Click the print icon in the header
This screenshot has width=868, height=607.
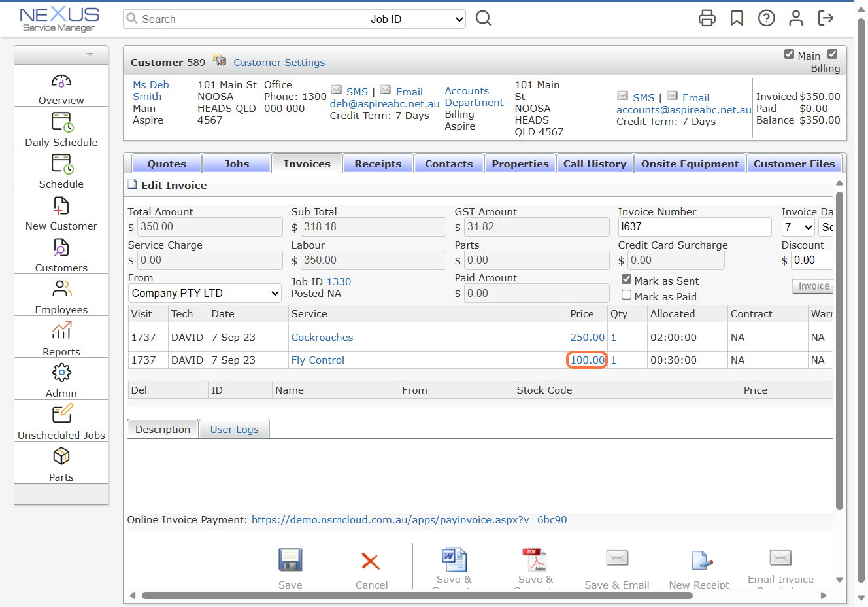tap(707, 18)
